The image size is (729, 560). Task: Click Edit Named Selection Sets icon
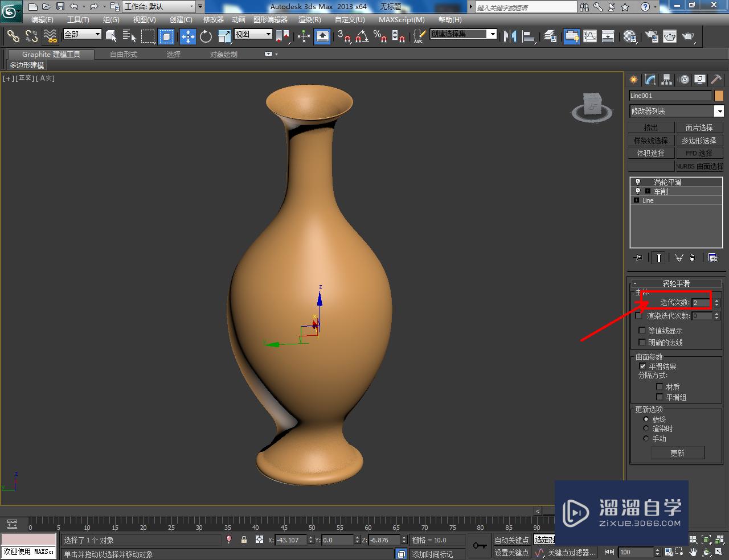click(x=419, y=36)
